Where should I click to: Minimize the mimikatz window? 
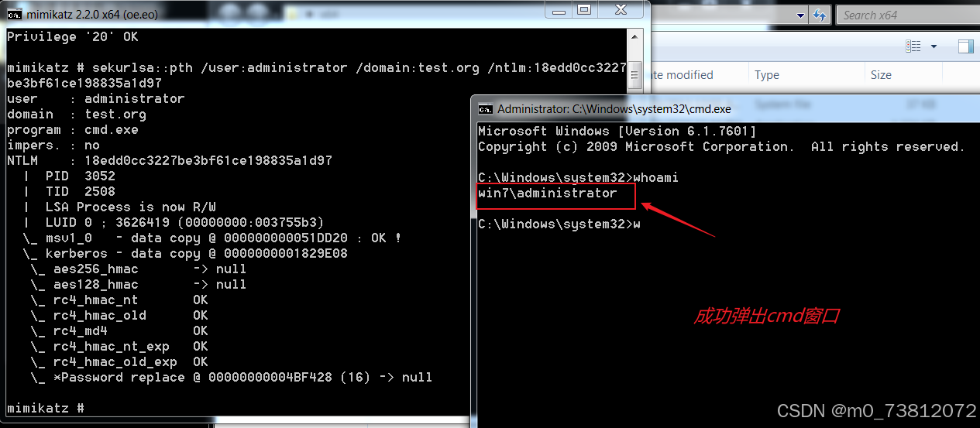click(x=559, y=10)
